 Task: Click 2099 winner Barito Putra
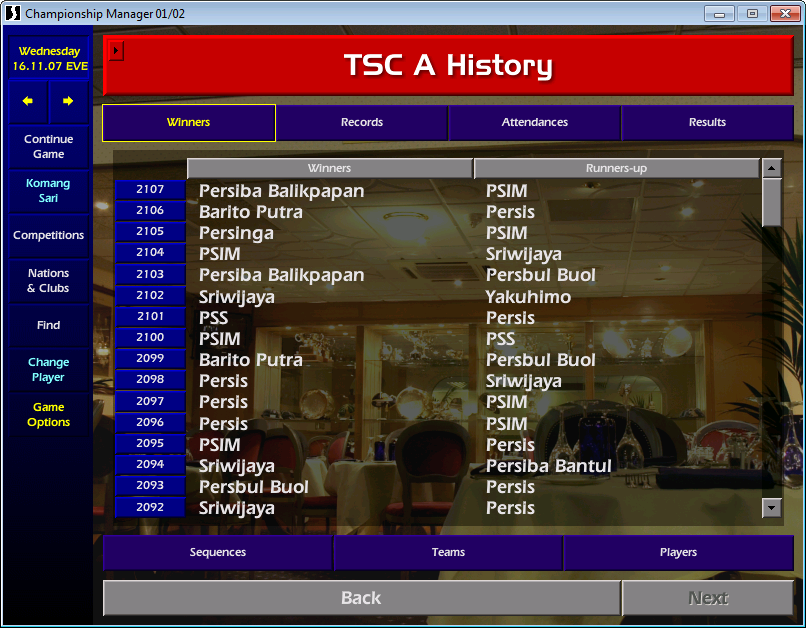click(251, 360)
